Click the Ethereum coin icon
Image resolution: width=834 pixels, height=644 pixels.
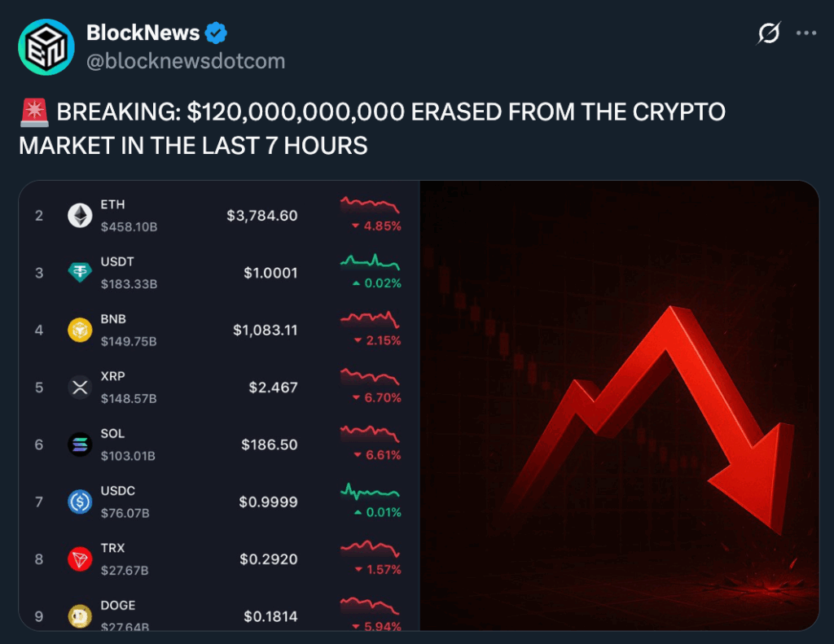[x=80, y=215]
